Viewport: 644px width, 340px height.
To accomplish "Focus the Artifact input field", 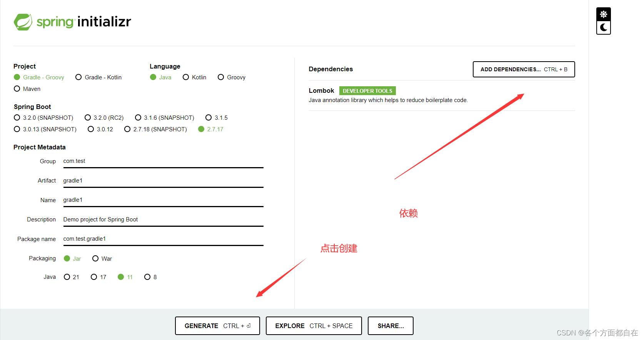I will click(163, 181).
